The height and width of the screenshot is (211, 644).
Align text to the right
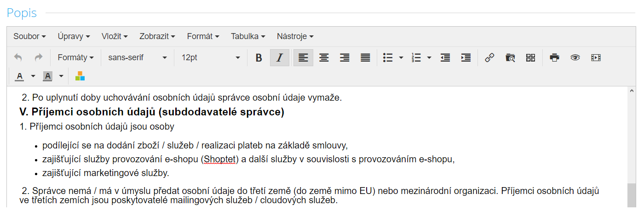click(x=345, y=57)
